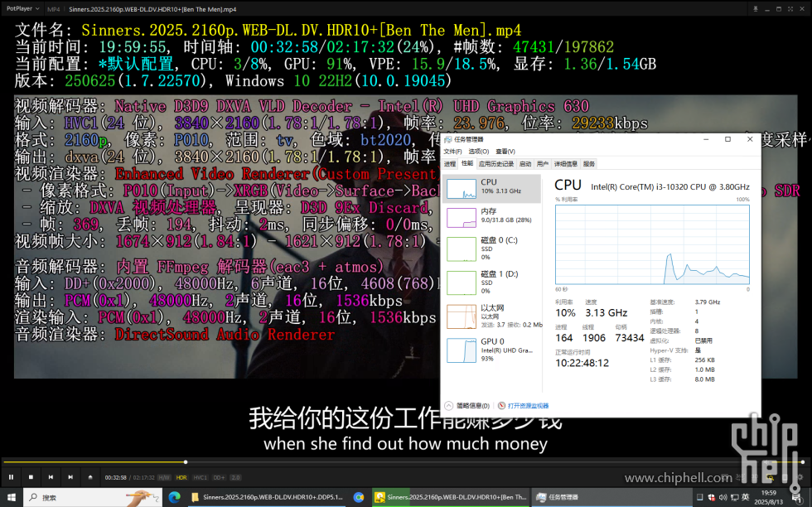Select 内存 memory in performance sidebar
Screen dimensions: 812x507
coord(492,217)
